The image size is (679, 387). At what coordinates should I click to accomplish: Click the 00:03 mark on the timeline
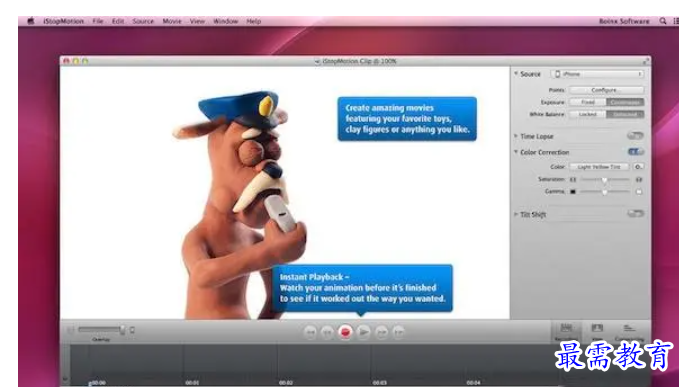click(x=380, y=383)
